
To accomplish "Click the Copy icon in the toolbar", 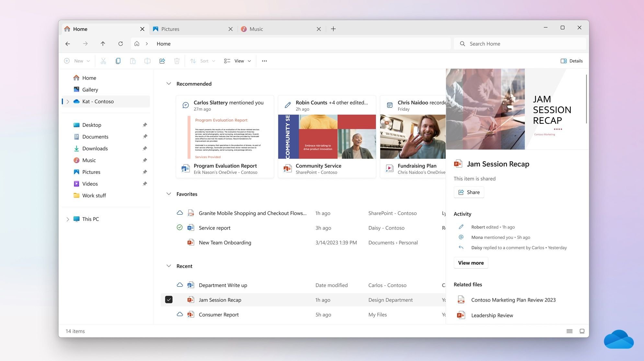I will 118,61.
